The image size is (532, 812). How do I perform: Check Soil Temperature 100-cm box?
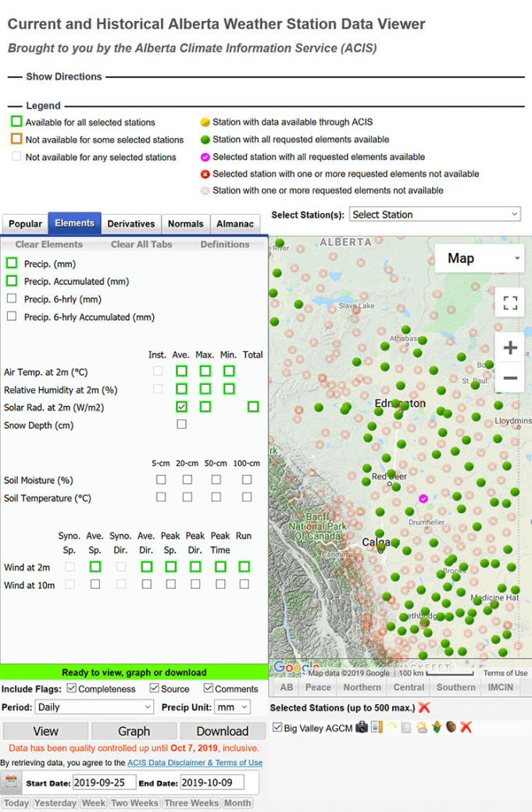pyautogui.click(x=247, y=497)
